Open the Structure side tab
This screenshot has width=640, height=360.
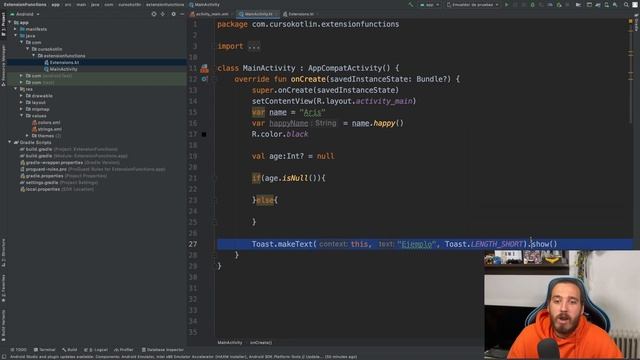3,252
